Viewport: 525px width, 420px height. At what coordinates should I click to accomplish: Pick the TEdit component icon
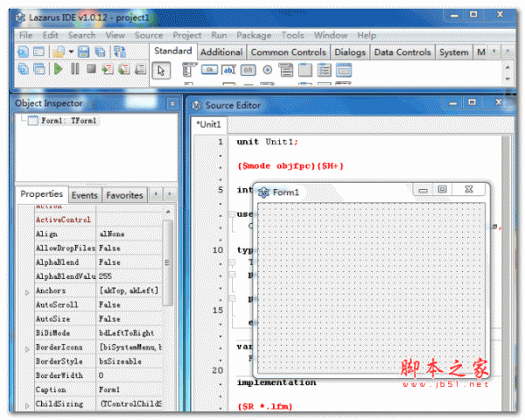[x=229, y=71]
